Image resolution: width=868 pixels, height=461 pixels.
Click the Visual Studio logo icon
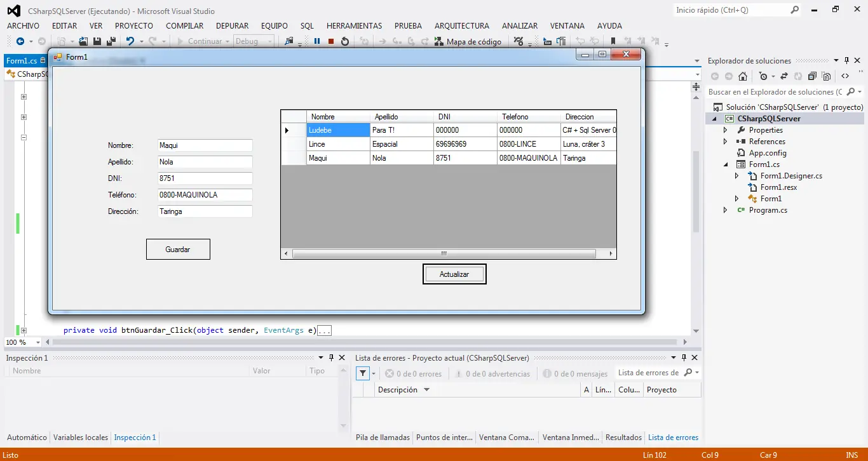point(13,11)
